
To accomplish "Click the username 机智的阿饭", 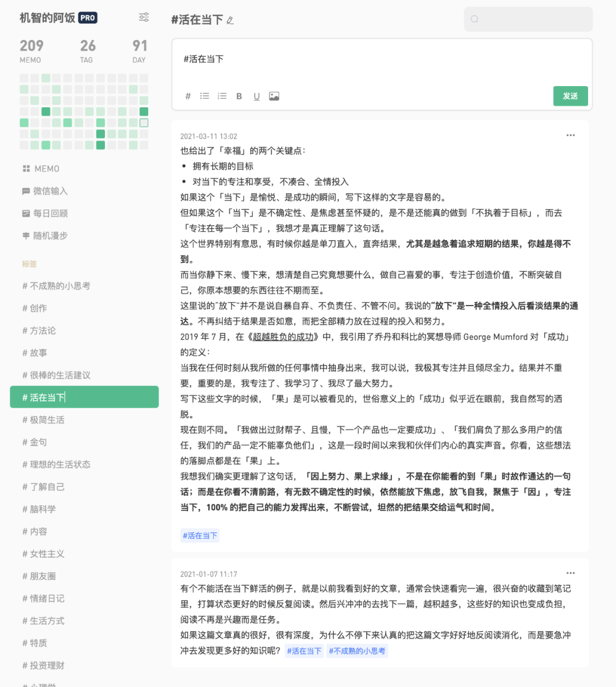I will 47,18.
